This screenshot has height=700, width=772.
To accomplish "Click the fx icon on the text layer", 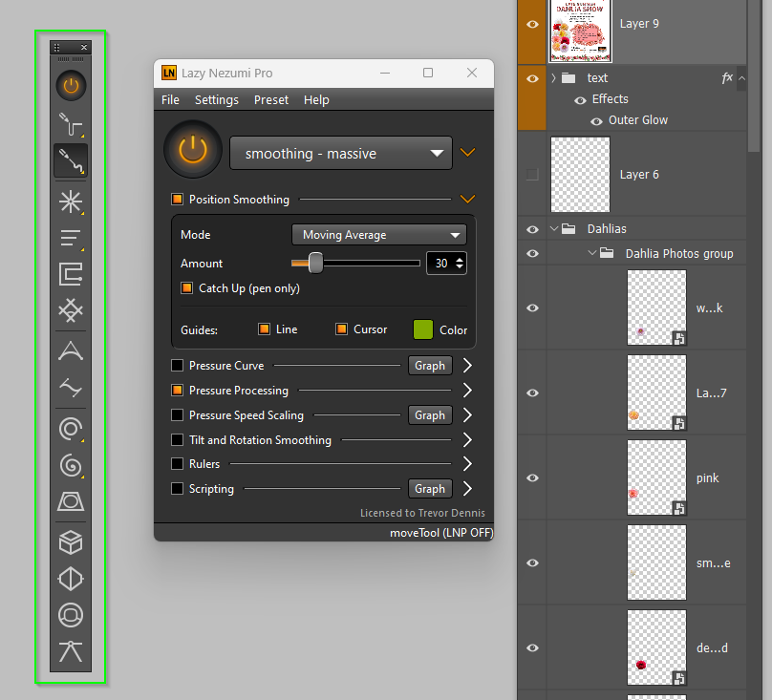I will point(726,77).
